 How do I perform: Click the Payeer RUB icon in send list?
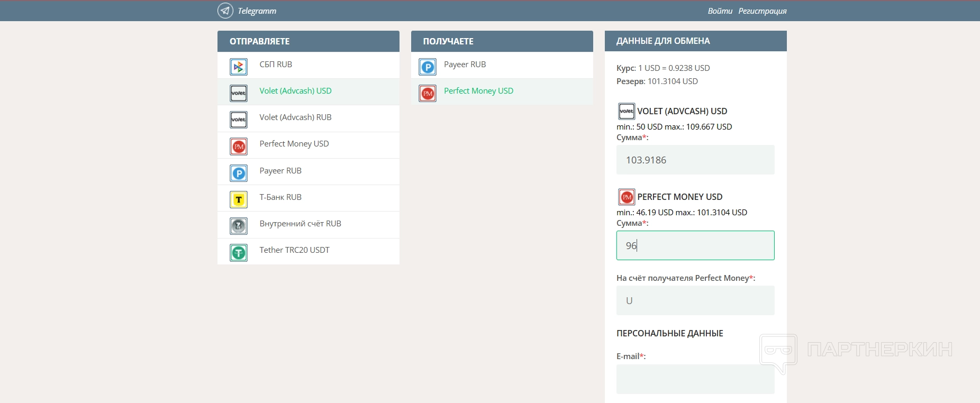click(x=239, y=173)
